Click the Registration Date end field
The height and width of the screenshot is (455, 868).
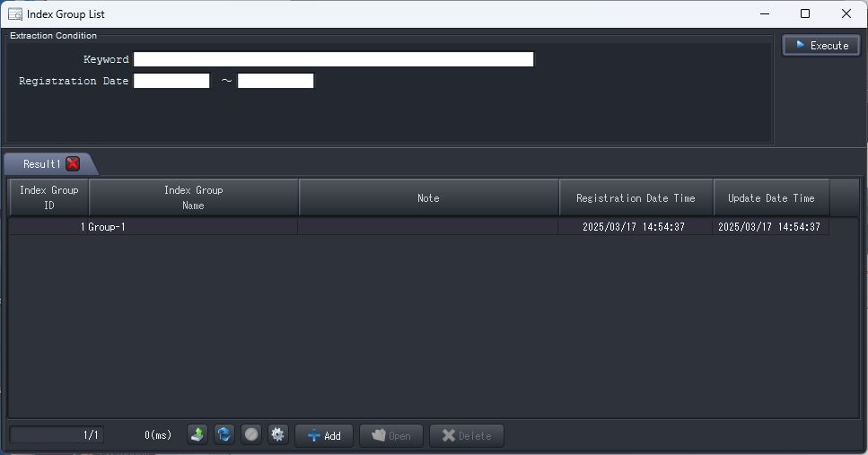pos(276,81)
